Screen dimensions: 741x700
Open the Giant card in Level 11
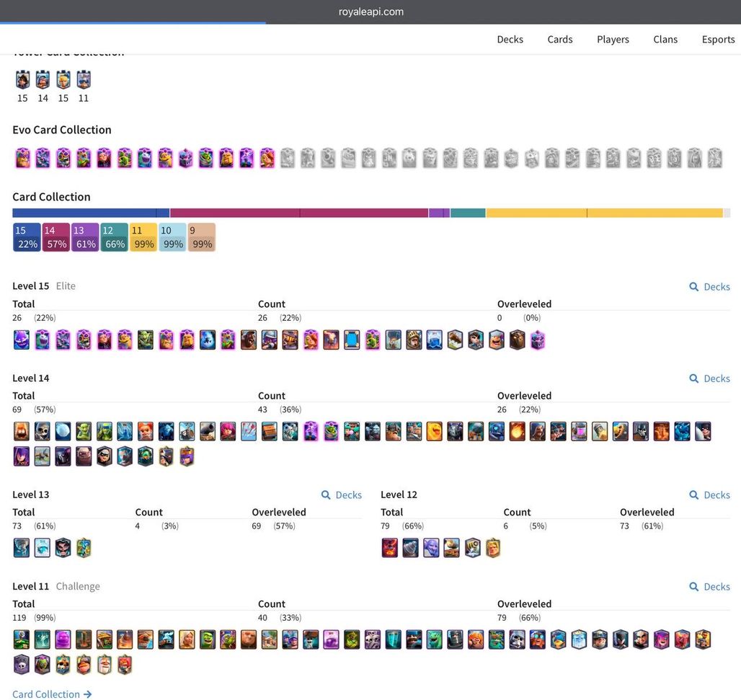[249, 639]
